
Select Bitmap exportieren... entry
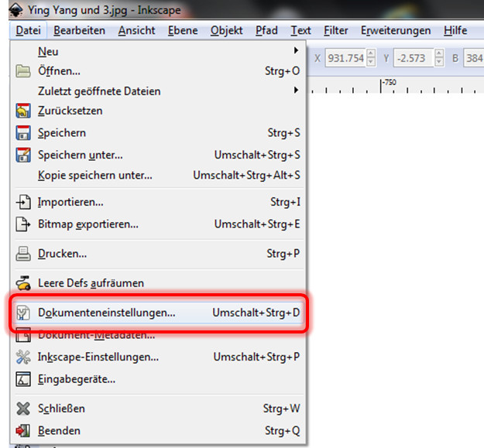(x=158, y=224)
